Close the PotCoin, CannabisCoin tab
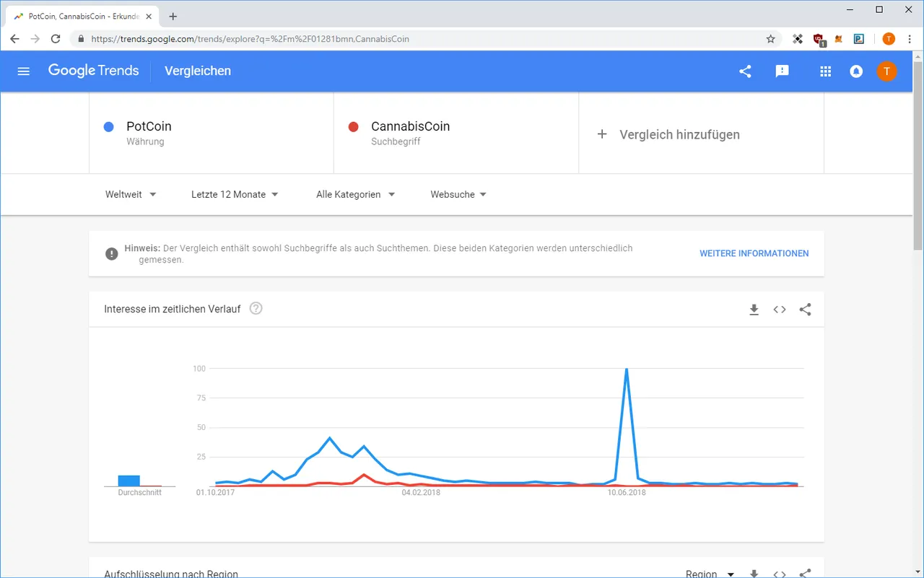The image size is (924, 578). tap(150, 16)
